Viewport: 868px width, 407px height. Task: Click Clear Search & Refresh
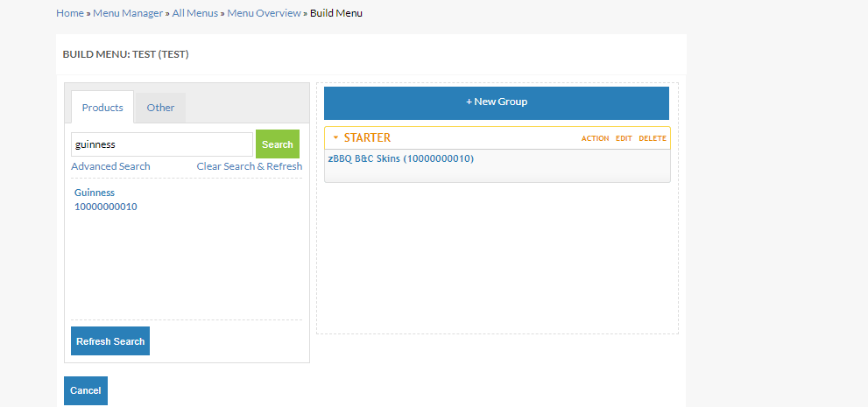(x=249, y=166)
